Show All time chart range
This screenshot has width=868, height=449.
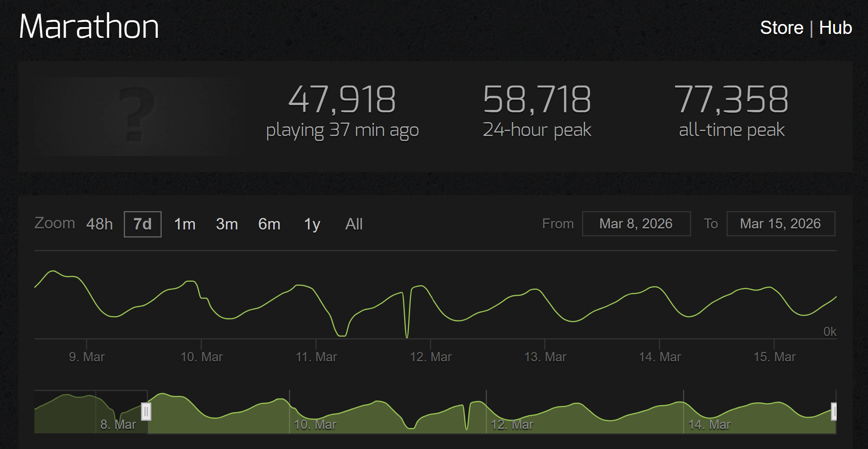[x=354, y=224]
